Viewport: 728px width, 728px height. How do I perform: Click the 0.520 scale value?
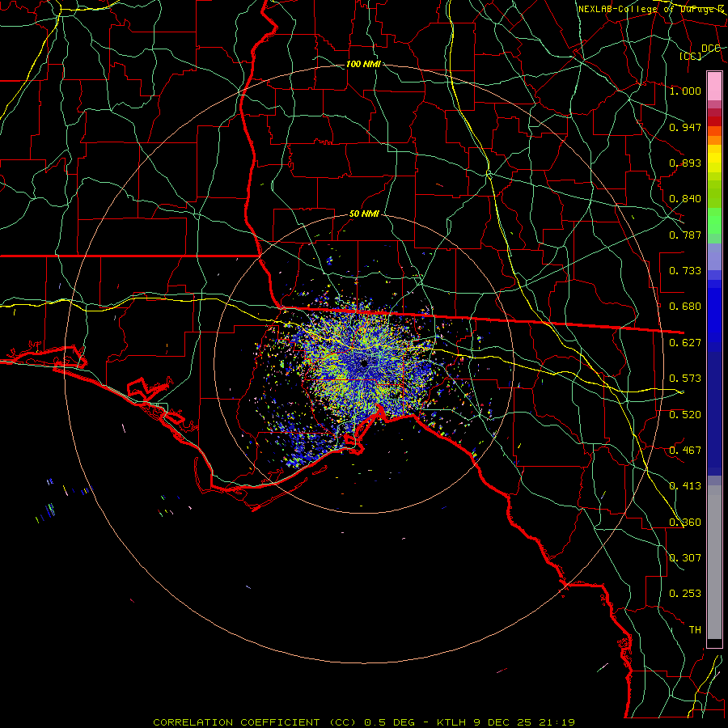tap(685, 415)
